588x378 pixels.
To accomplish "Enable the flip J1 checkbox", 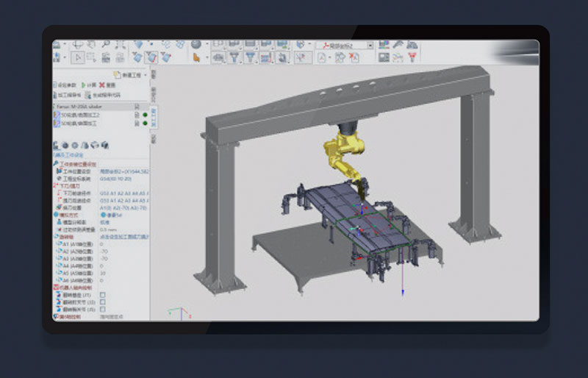I will click(x=102, y=295).
